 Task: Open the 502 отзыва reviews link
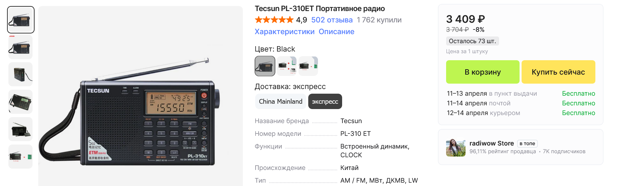click(x=332, y=20)
